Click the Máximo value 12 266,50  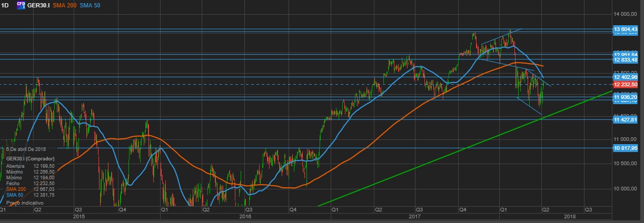[x=44, y=172]
